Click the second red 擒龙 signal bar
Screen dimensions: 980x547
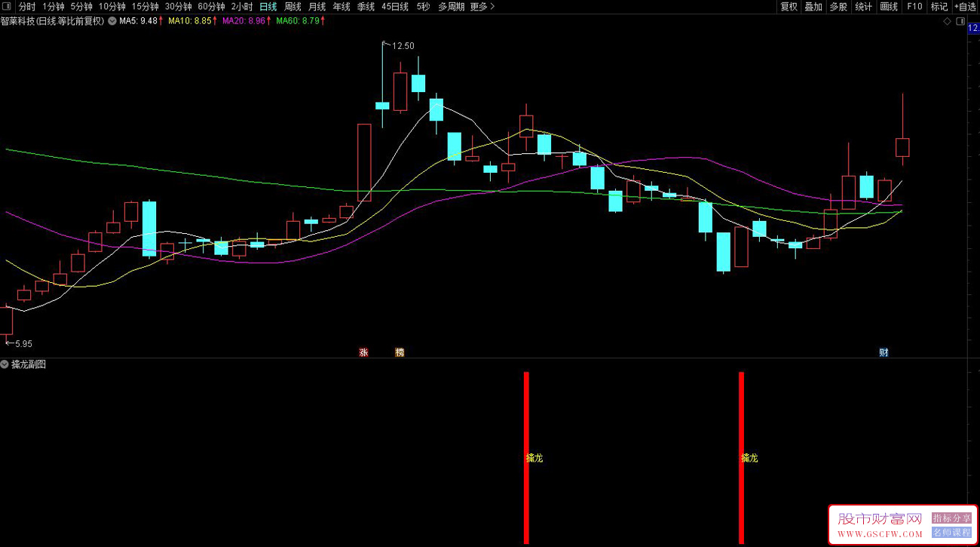741,457
